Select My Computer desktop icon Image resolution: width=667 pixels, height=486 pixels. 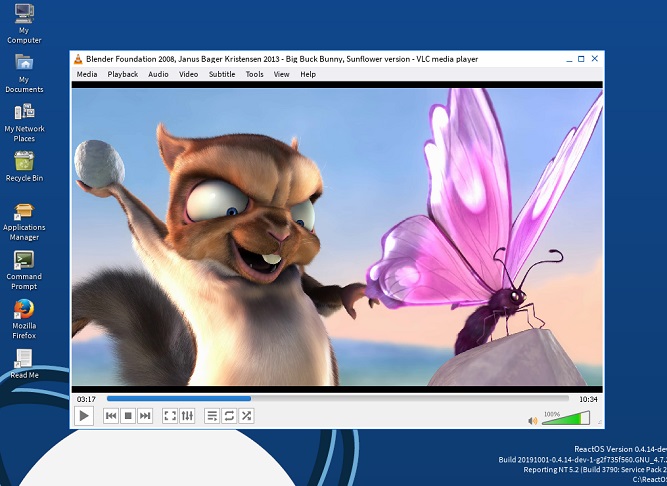pyautogui.click(x=24, y=23)
